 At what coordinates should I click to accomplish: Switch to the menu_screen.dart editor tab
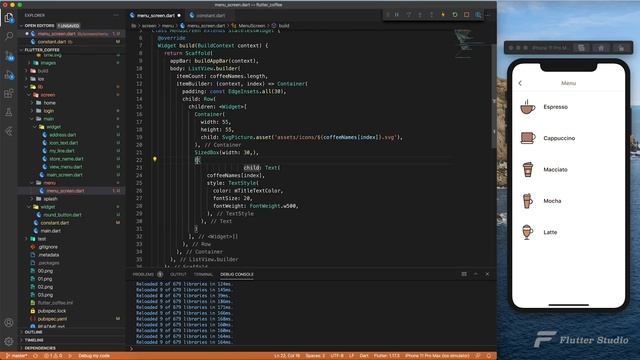coord(156,16)
